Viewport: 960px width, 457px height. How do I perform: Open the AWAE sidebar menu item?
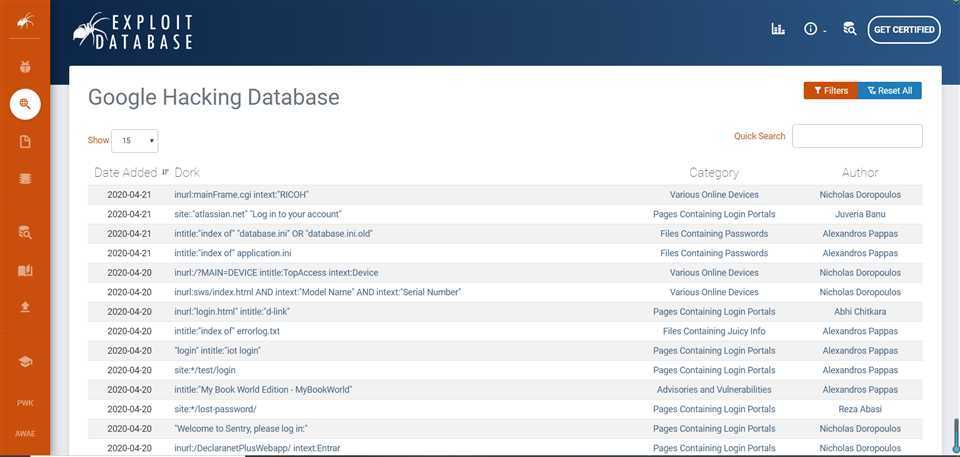tap(25, 433)
